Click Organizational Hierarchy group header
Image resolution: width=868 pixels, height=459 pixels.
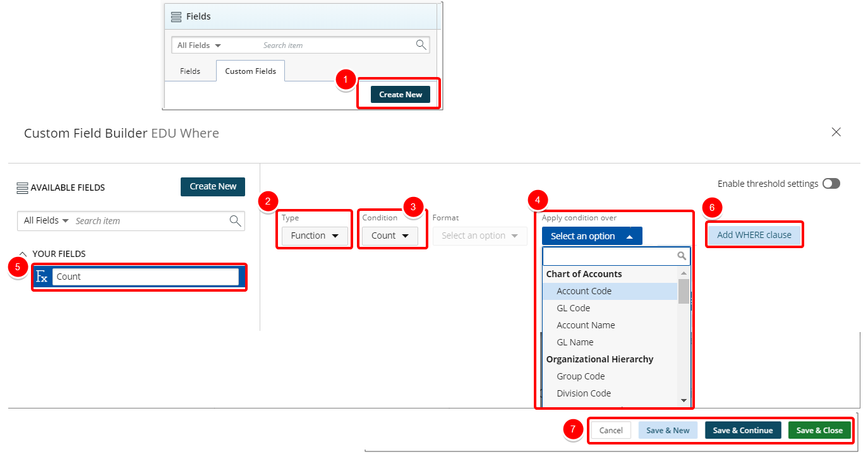pyautogui.click(x=600, y=359)
